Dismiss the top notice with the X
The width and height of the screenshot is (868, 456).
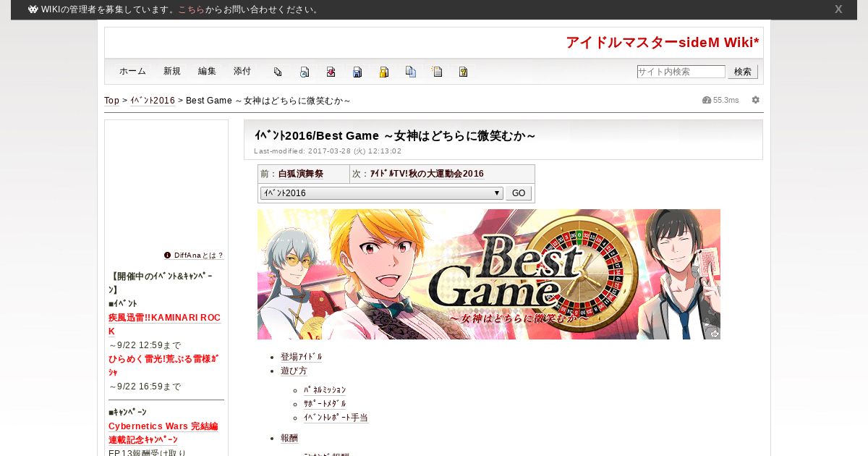point(838,9)
